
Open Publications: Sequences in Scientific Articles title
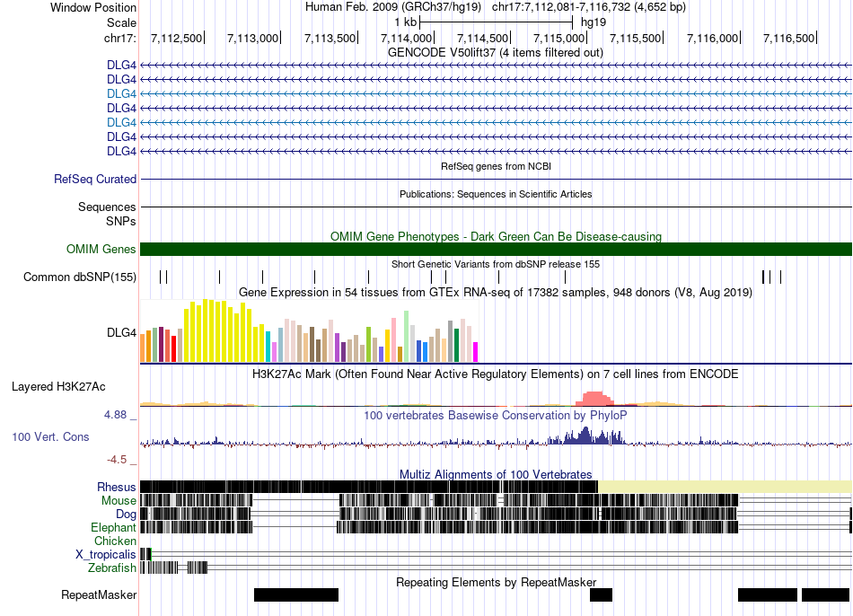tap(496, 194)
